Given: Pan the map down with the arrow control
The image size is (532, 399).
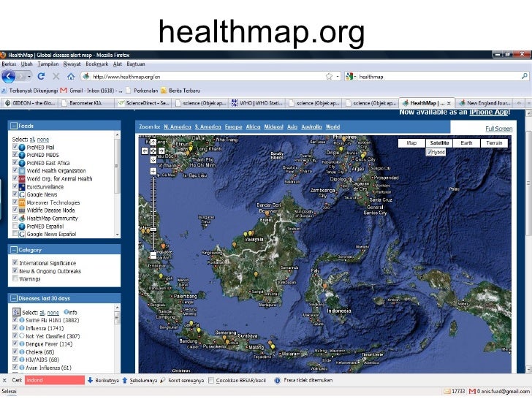Looking at the screenshot, I should [x=153, y=159].
